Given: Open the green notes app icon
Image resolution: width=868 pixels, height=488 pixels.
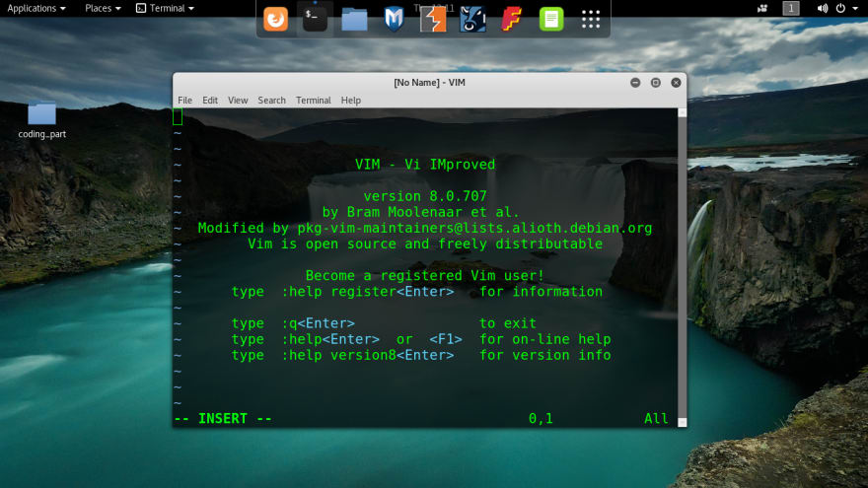Looking at the screenshot, I should (x=551, y=20).
